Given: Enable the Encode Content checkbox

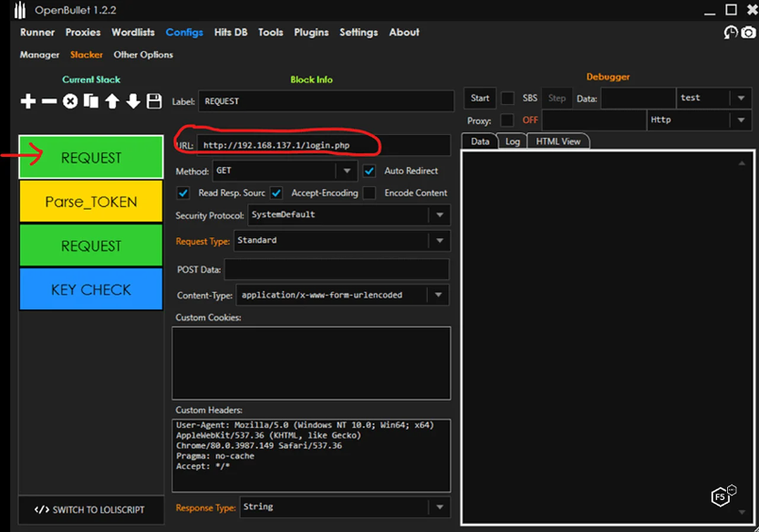Looking at the screenshot, I should click(x=369, y=193).
